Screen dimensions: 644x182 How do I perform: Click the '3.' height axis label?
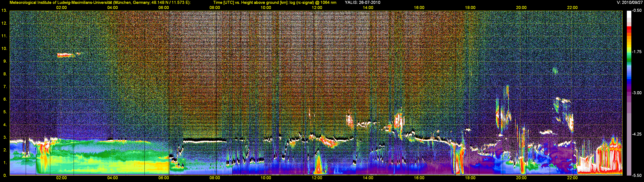[x=5, y=138]
